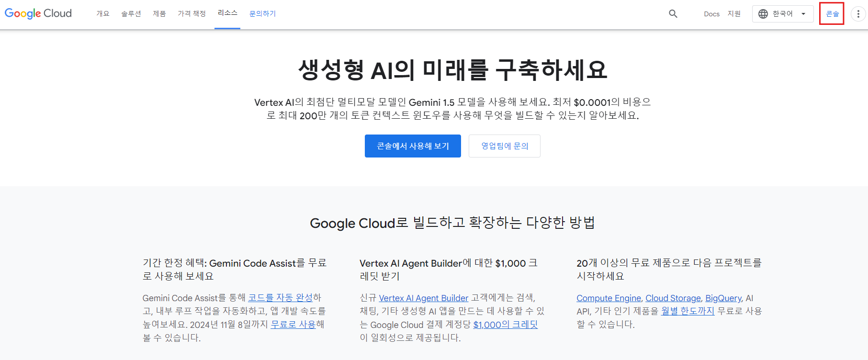This screenshot has width=868, height=360.
Task: Click the 생성형 AI의 미래를 구축하세요 heading
Action: point(453,70)
